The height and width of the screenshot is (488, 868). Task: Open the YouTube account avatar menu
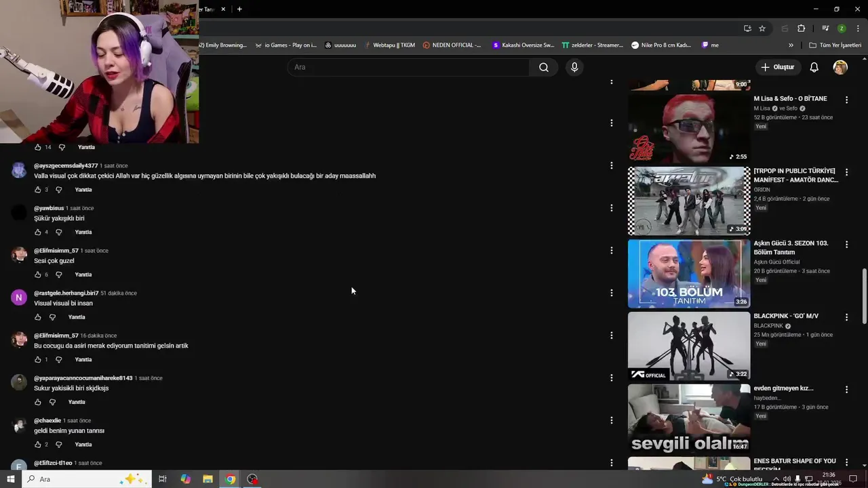[840, 67]
